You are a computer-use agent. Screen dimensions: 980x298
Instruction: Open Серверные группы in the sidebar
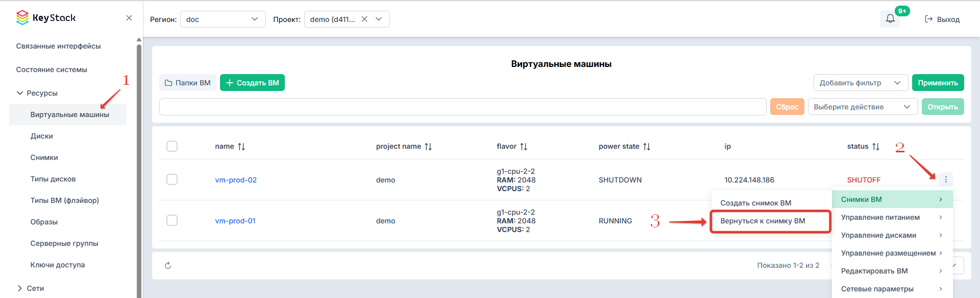[64, 243]
